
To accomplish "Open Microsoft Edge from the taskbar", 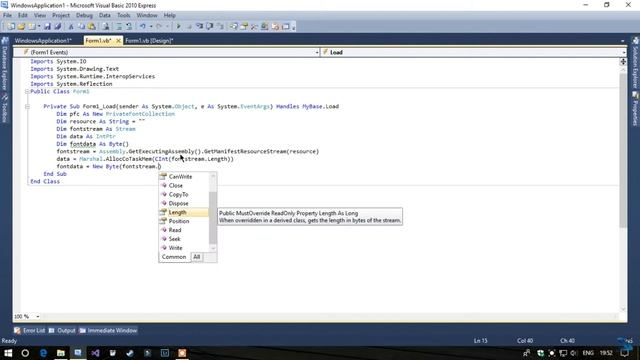I will tap(43, 353).
